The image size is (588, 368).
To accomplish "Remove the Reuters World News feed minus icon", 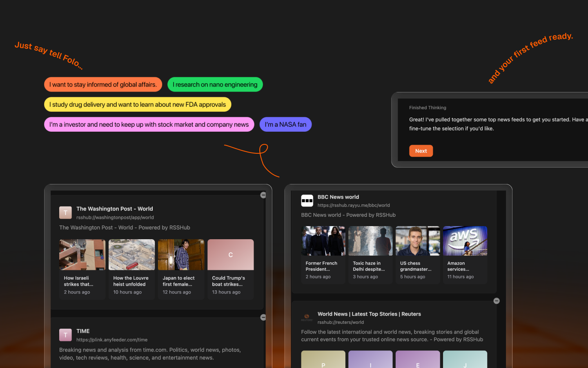I will coord(497,301).
